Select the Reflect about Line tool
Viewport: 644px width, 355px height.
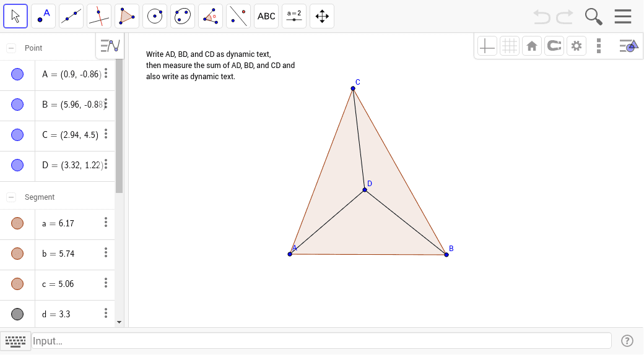[x=238, y=17]
